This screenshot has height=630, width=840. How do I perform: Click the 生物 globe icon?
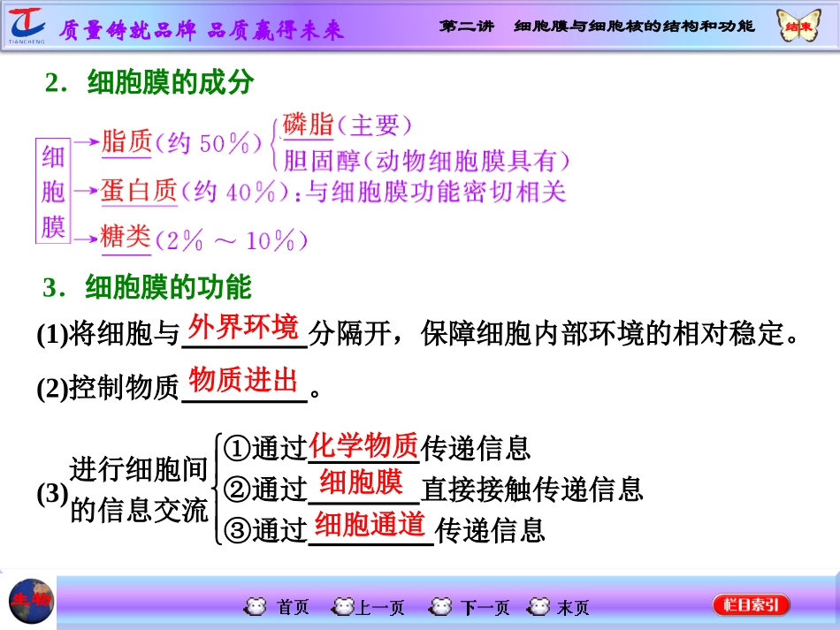pos(32,601)
